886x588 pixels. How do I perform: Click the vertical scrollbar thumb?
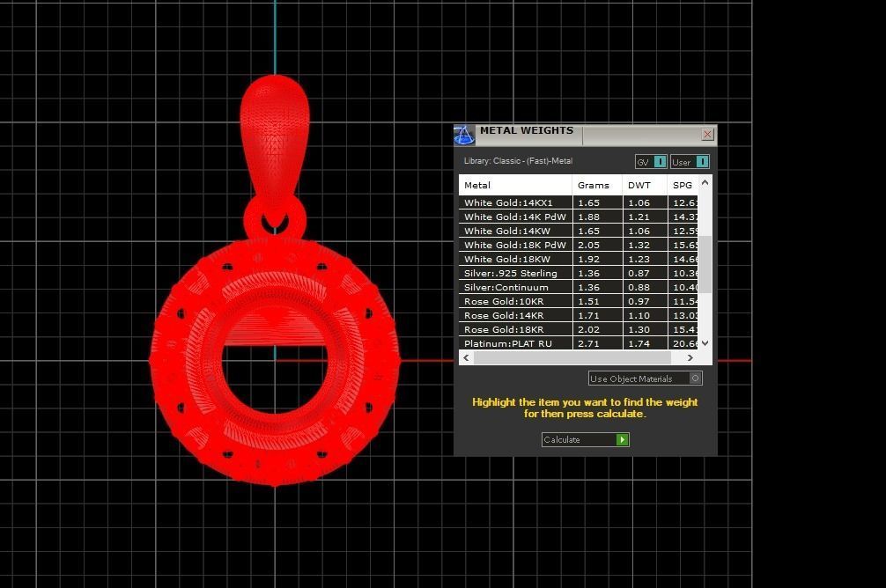click(705, 264)
